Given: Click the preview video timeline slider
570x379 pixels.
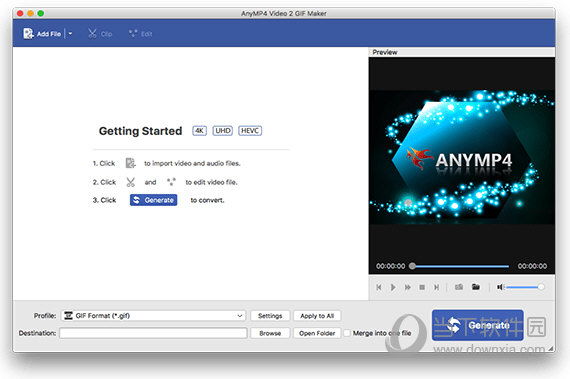Looking at the screenshot, I should (460, 266).
